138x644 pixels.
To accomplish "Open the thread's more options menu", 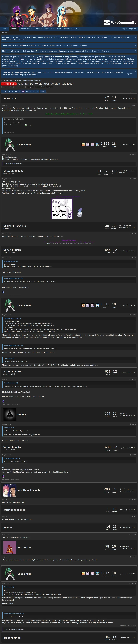I will tap(133, 91).
